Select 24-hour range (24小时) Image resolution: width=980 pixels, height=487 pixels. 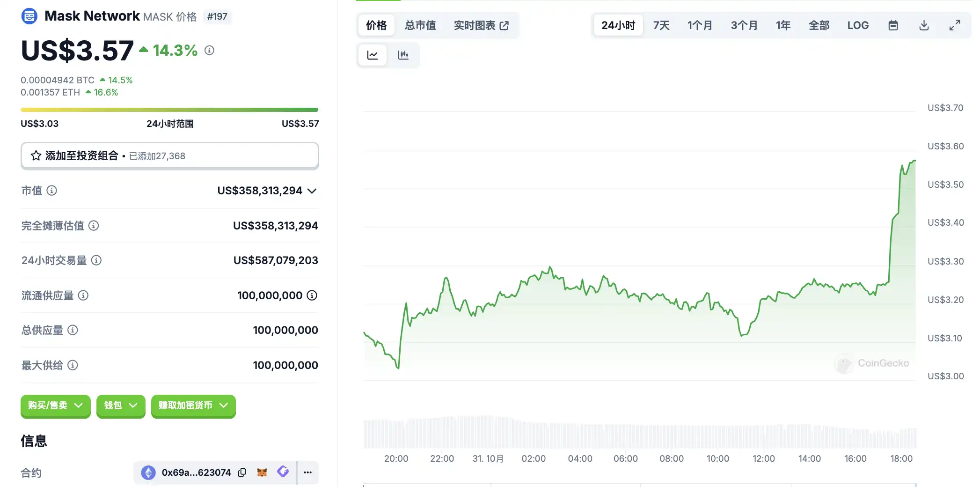point(618,25)
